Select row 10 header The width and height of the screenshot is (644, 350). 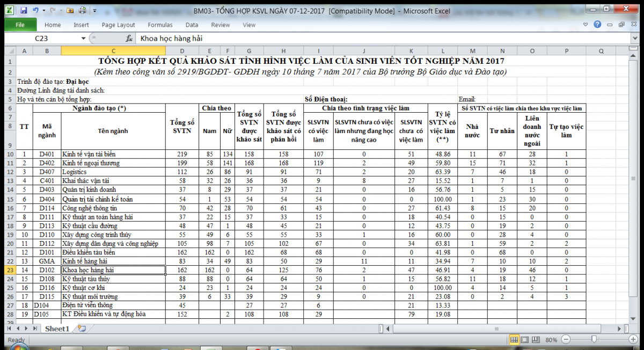coord(10,154)
